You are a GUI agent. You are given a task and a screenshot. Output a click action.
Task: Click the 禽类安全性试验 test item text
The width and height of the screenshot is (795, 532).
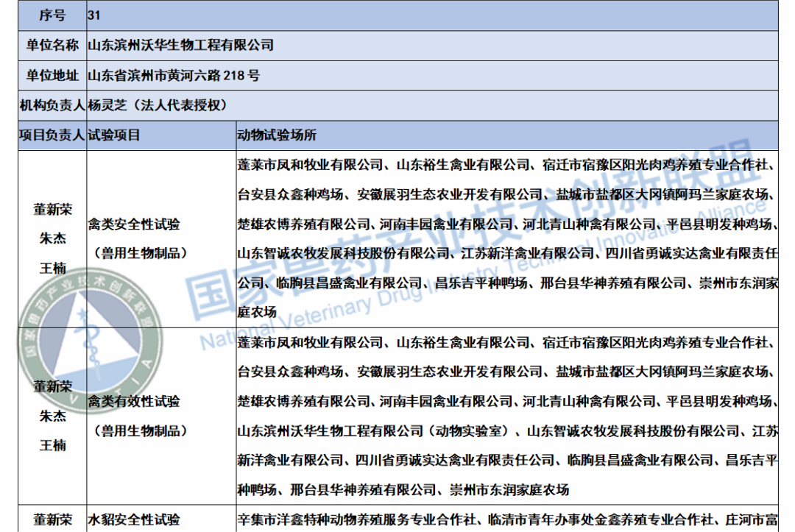click(134, 224)
